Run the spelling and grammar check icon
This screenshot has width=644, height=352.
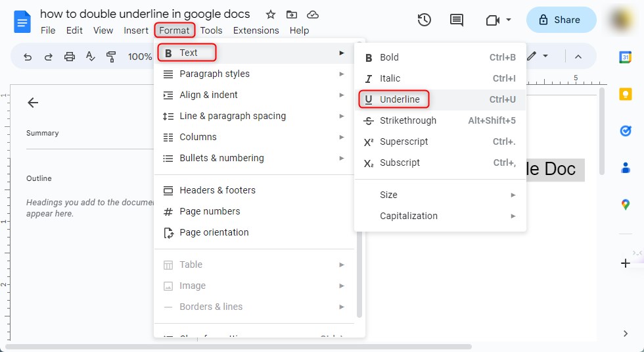(91, 57)
